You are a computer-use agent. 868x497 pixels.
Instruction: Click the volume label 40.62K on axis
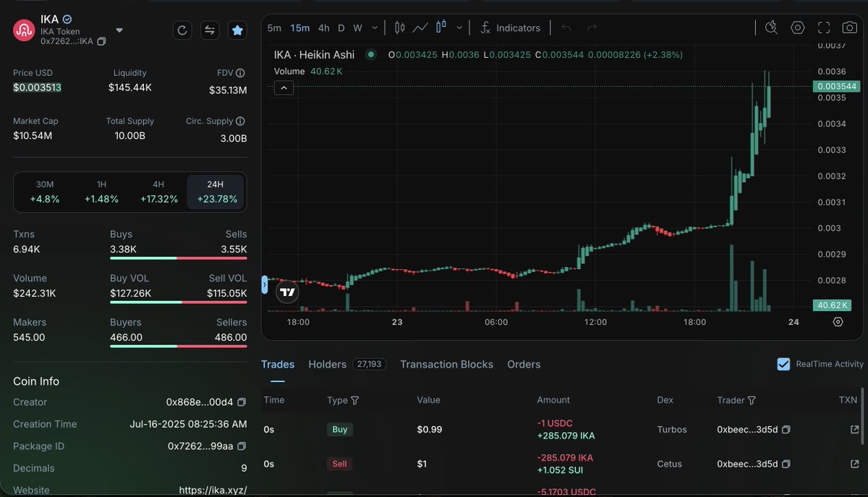click(831, 305)
